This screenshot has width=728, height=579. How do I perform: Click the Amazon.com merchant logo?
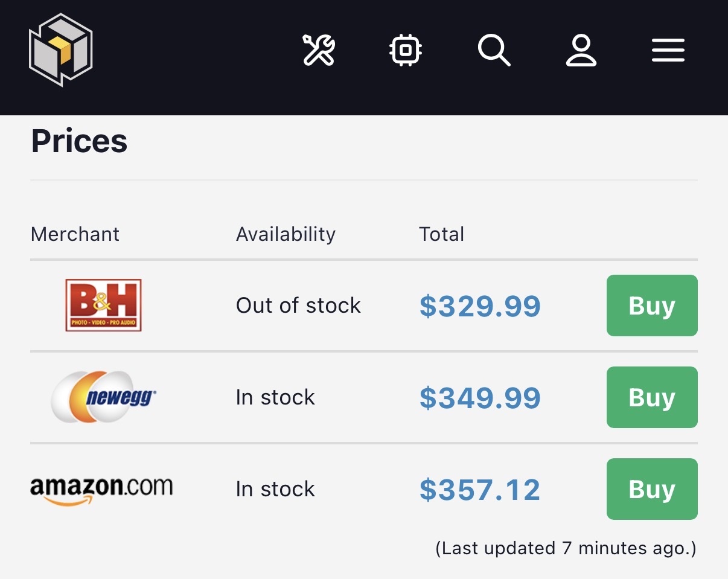coord(101,490)
